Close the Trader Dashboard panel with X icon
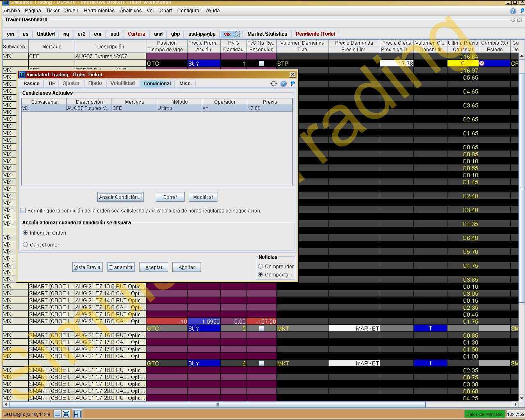This screenshot has height=420, width=525. click(x=519, y=20)
